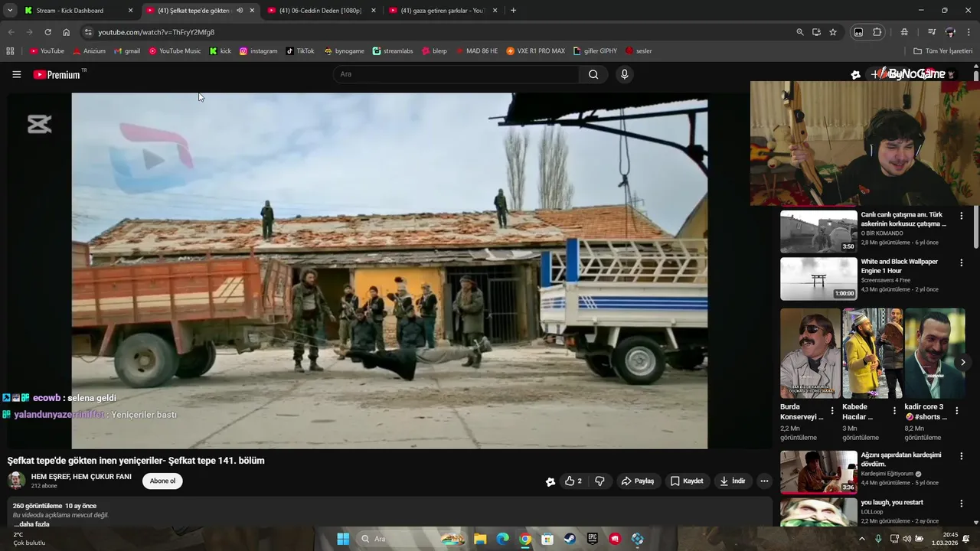This screenshot has width=980, height=551.
Task: Bookmark this page with star icon
Action: coord(833,32)
